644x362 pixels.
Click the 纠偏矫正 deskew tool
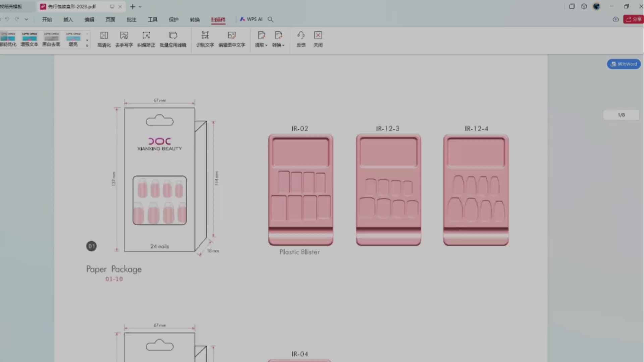(146, 39)
